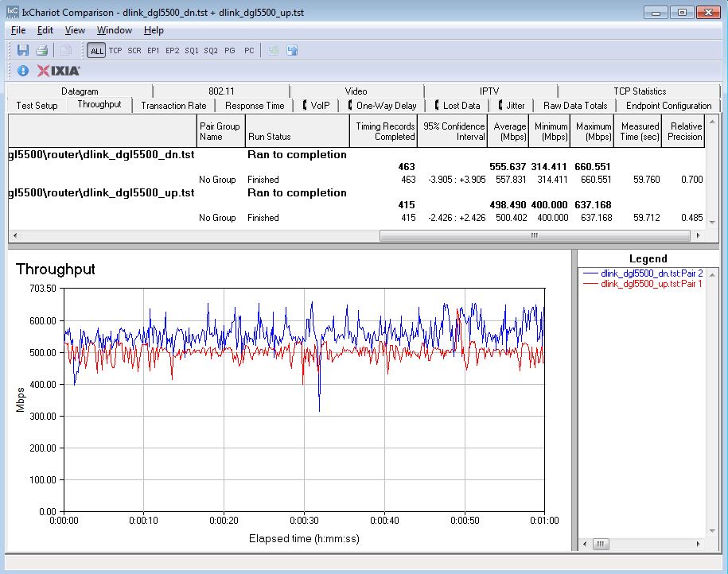Click the results table horizontal scrollbar thumb
The image size is (728, 574).
(535, 236)
